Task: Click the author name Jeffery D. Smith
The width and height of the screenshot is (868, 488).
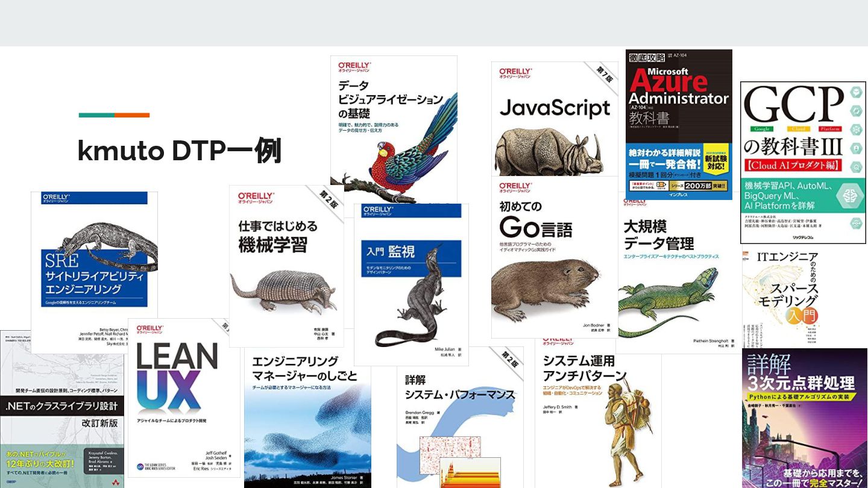Action: [559, 407]
